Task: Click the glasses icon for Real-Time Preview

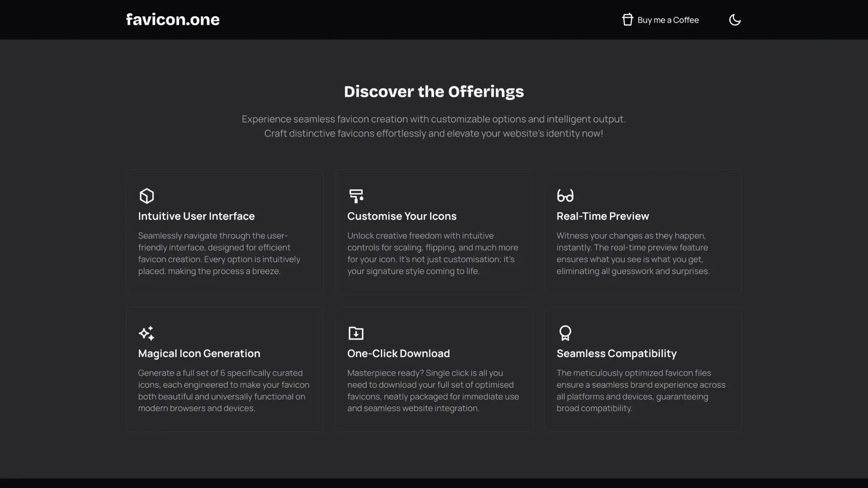Action: (x=565, y=195)
